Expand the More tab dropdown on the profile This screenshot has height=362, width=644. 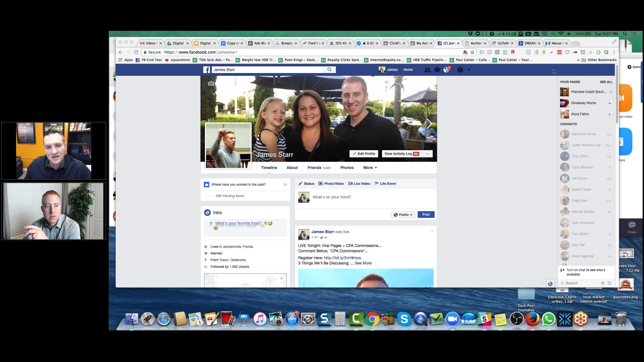pos(369,168)
